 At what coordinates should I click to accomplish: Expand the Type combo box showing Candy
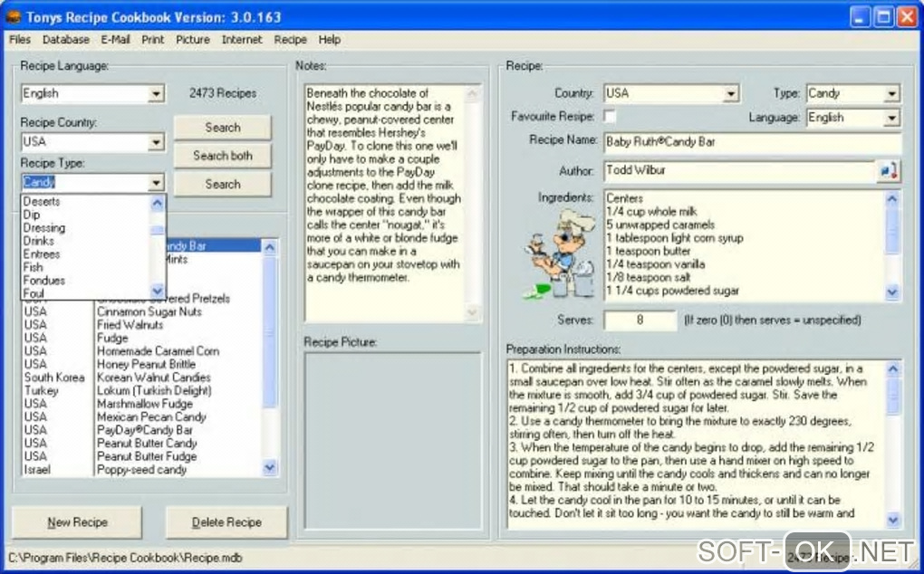coord(891,93)
